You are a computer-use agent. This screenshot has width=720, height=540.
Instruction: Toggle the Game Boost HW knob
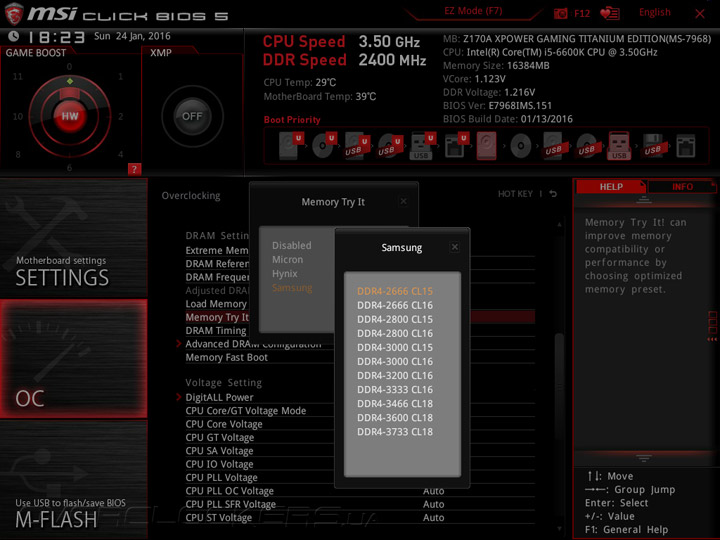click(x=70, y=116)
